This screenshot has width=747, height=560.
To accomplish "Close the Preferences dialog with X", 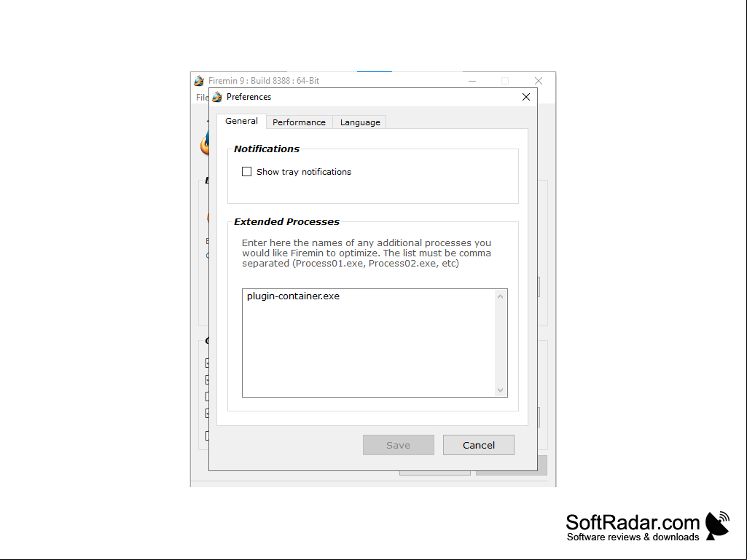I will [526, 97].
